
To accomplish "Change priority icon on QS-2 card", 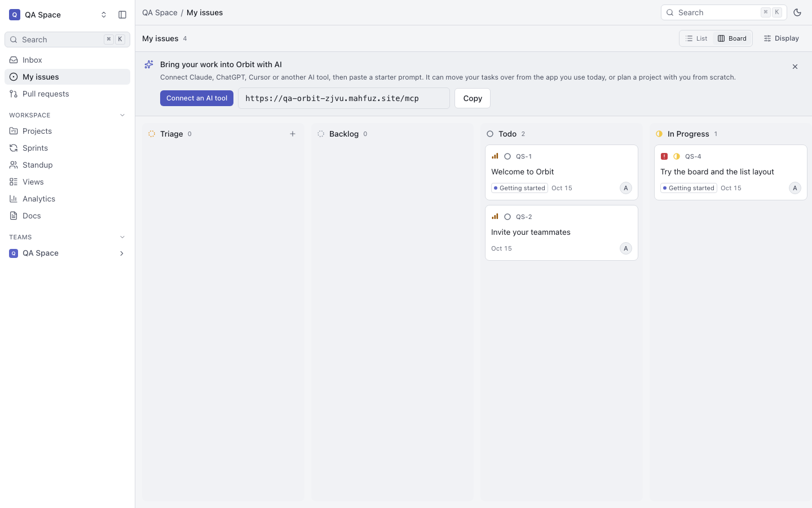I will [x=495, y=217].
